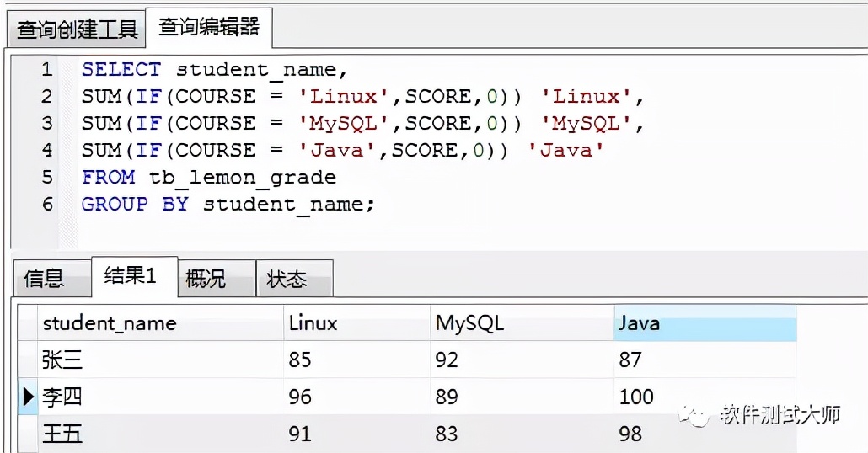
Task: Select the 查询编辑器 tab
Action: coord(209,27)
